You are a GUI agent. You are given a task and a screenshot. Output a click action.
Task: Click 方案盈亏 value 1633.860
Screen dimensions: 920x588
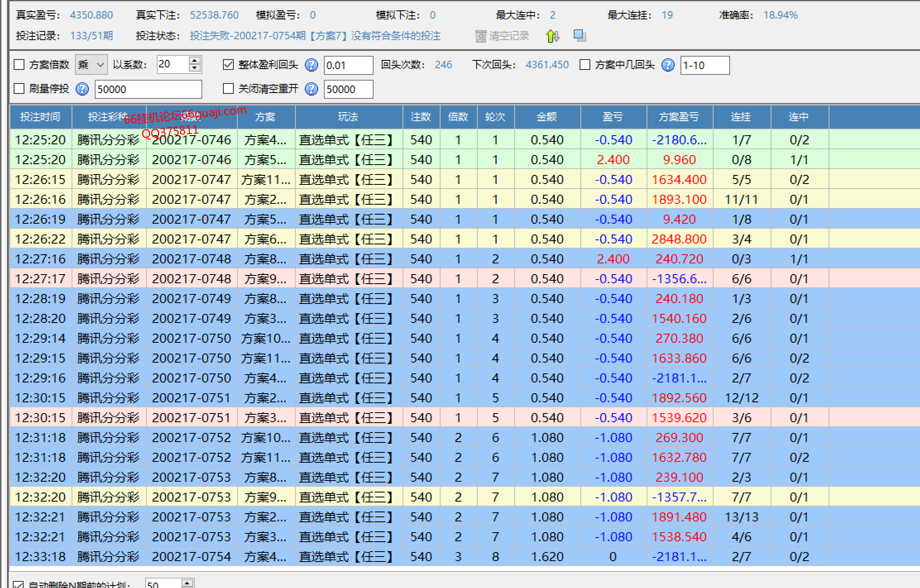(x=679, y=358)
